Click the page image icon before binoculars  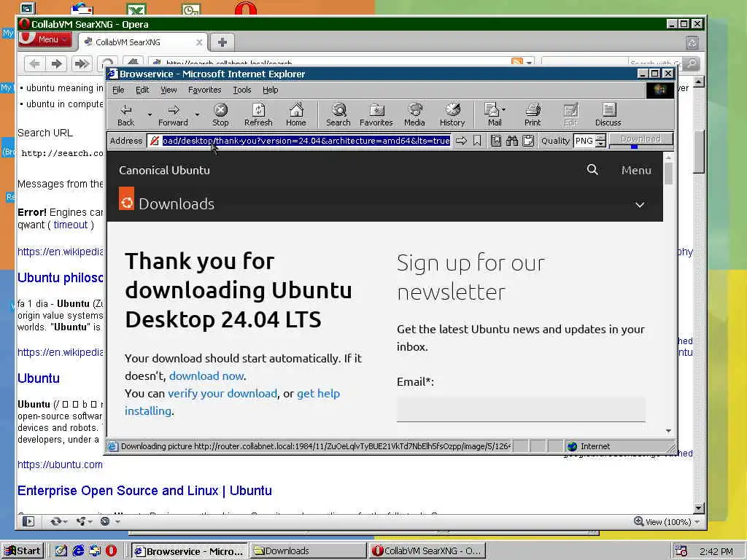[496, 141]
